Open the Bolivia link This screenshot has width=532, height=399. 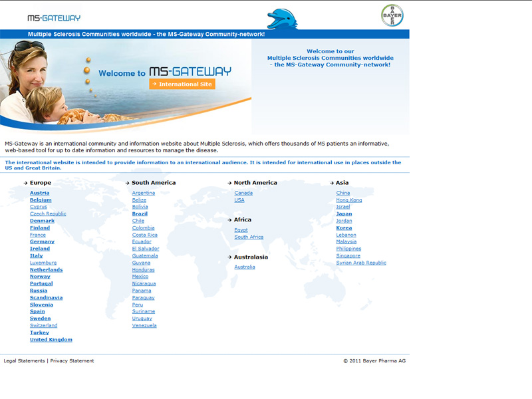pyautogui.click(x=140, y=207)
